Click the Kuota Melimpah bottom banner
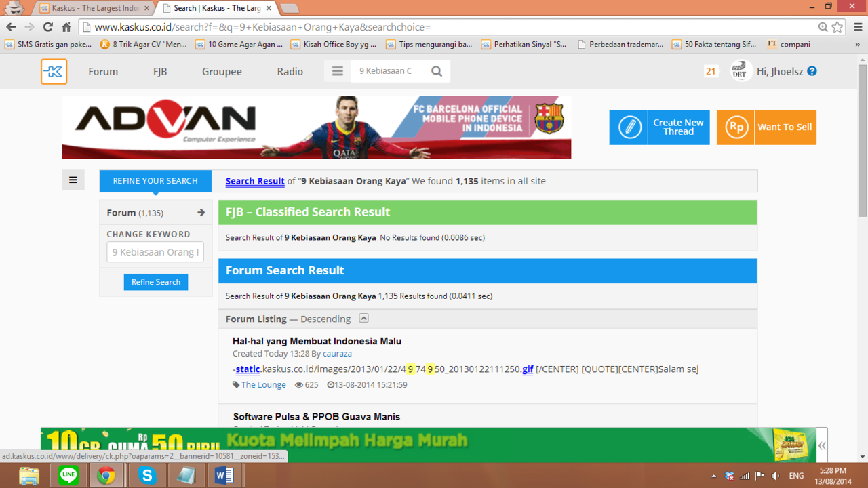 428,445
